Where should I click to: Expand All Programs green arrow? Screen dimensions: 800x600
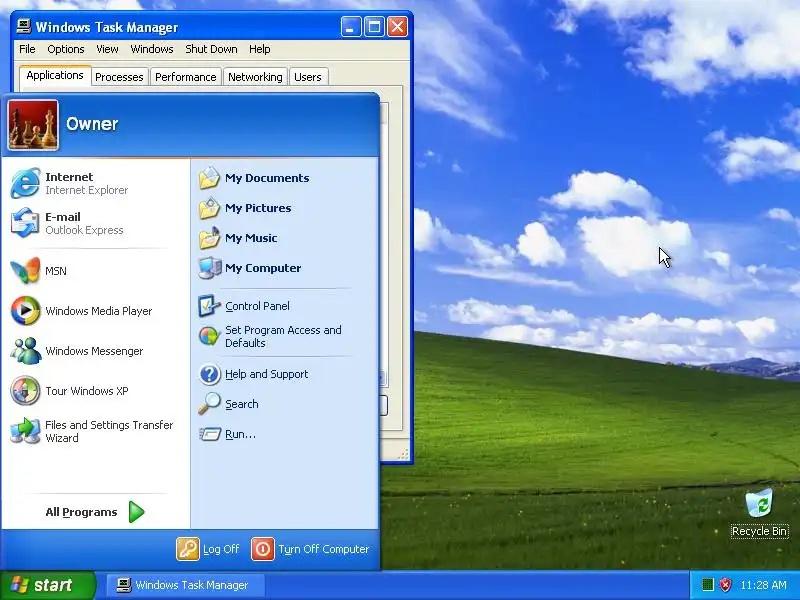136,512
